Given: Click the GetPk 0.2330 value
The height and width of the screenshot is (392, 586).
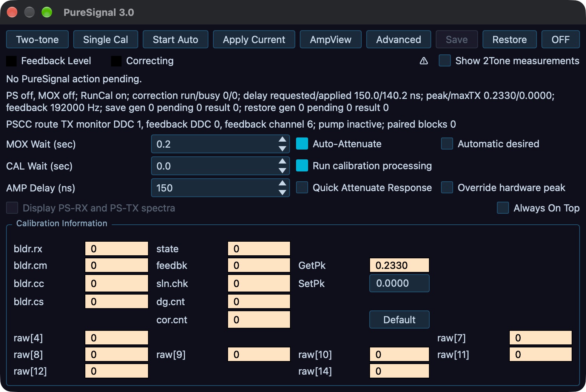Looking at the screenshot, I should [x=399, y=265].
